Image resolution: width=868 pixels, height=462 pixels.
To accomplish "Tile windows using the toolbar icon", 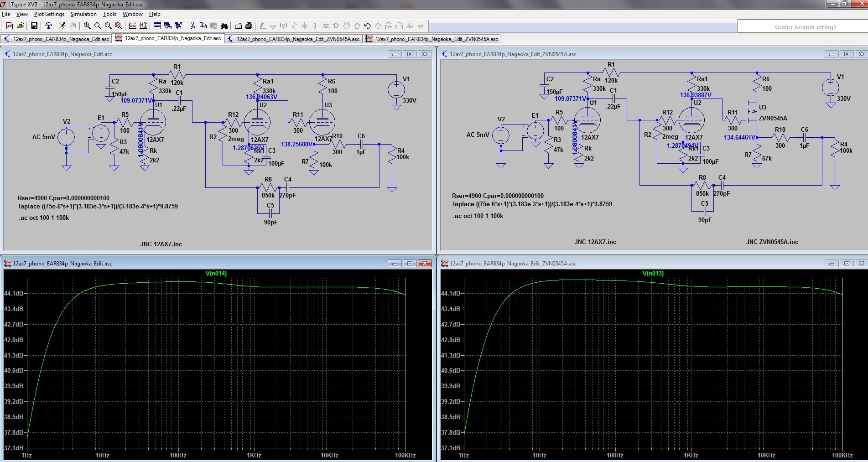I will coord(157,26).
